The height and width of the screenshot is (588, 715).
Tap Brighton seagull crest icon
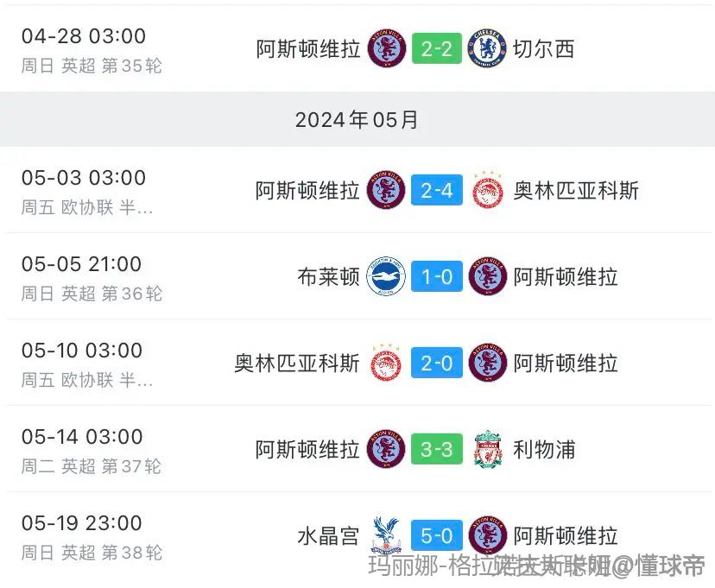(x=386, y=276)
